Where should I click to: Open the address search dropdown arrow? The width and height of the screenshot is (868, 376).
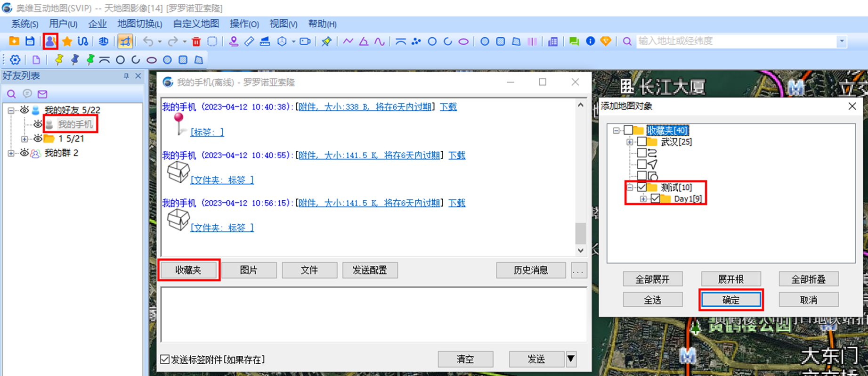pos(842,41)
